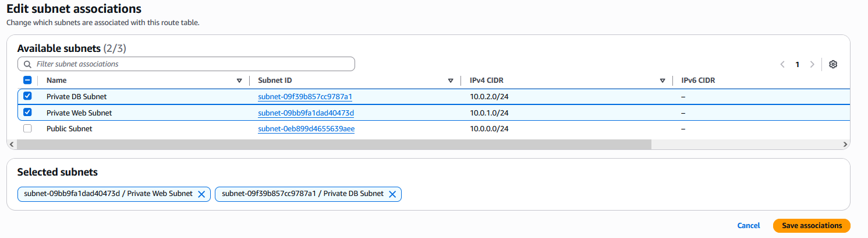Screen dimensions: 868x238
Task: Cancel editing subnet associations
Action: [x=749, y=226]
